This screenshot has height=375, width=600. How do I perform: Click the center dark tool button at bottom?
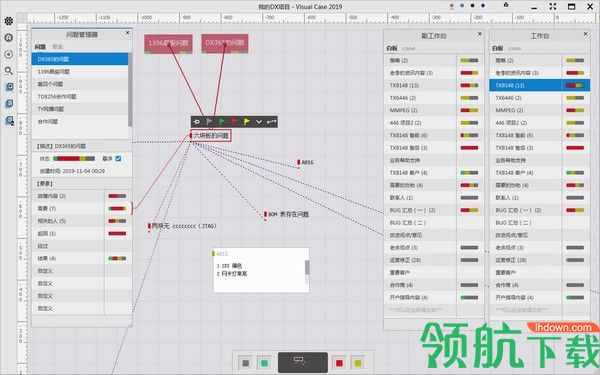pos(302,362)
